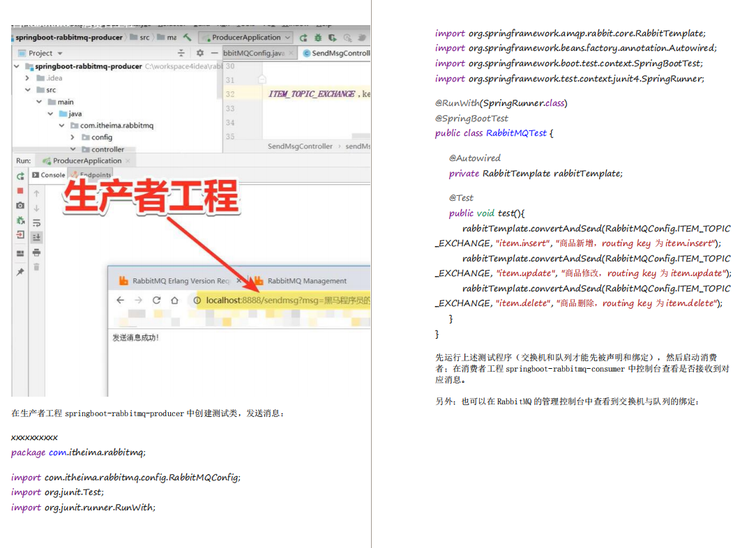This screenshot has height=548, width=756.
Task: Collapse the java source folder
Action: click(50, 114)
